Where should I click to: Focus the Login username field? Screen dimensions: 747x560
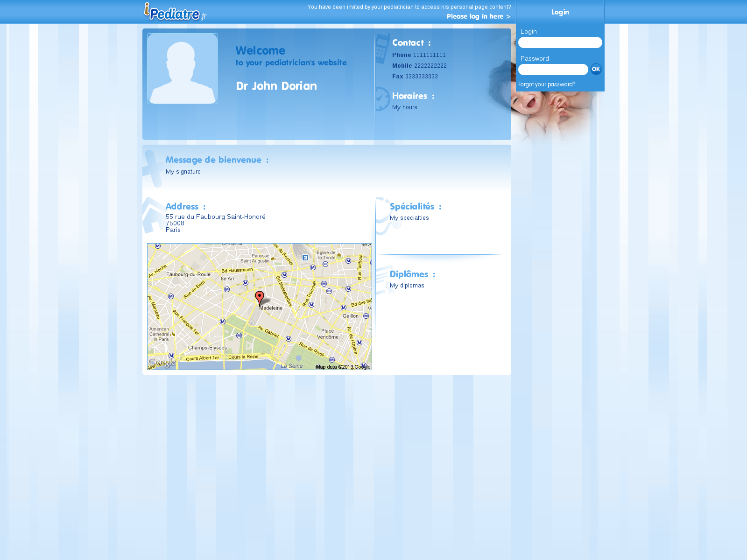click(x=560, y=42)
